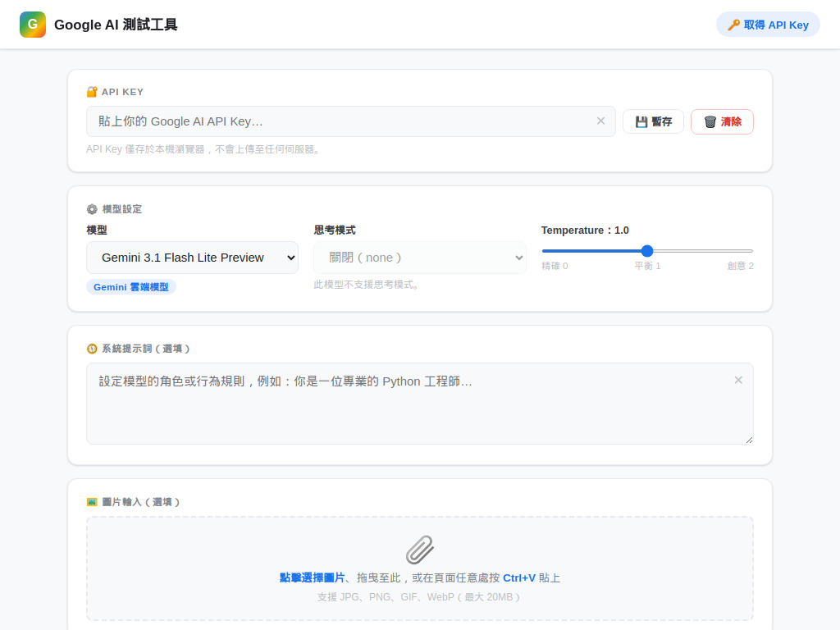Click the API Key 僅存於本機瀏覽器 notice
Screen dimensions: 840x630
(204, 149)
